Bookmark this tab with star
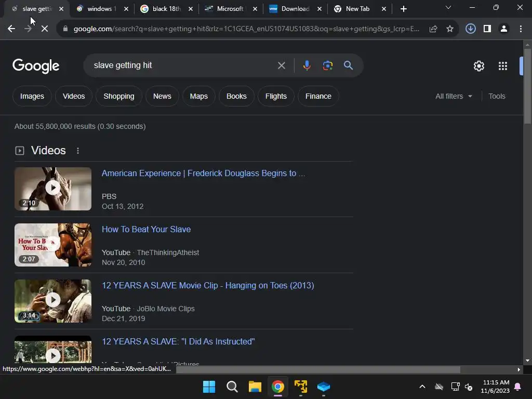The height and width of the screenshot is (399, 532). click(450, 29)
